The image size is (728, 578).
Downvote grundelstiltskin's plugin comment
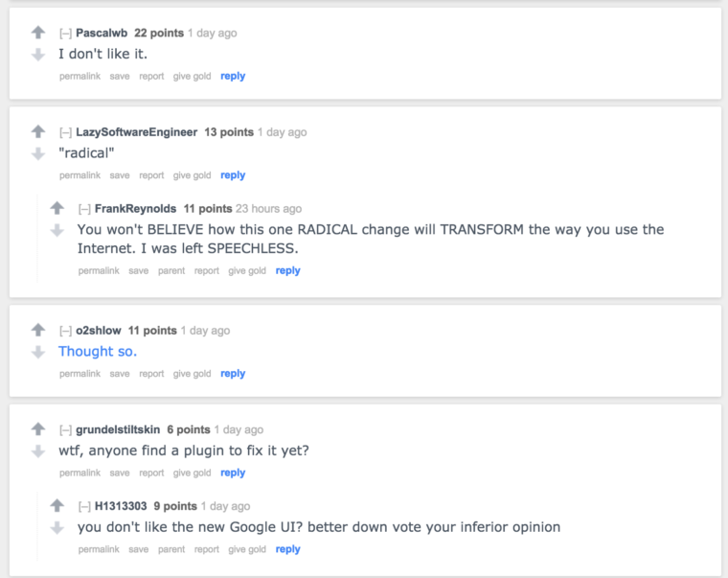(x=38, y=451)
